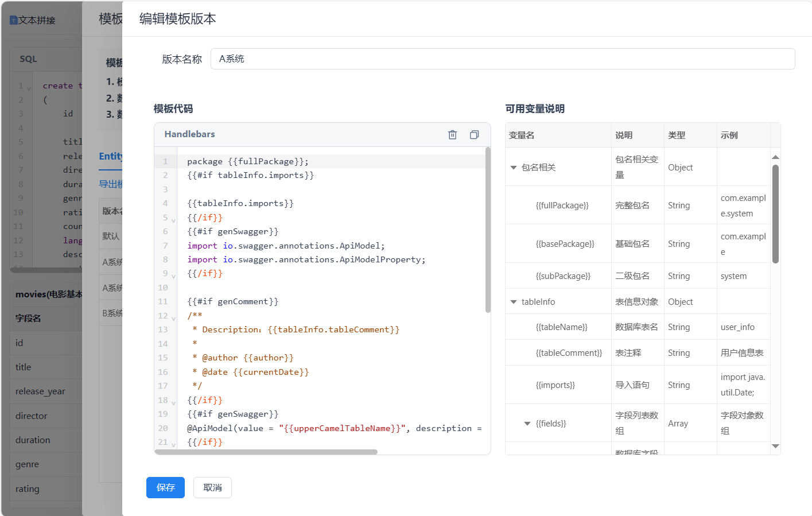Click the variable table scroll-down arrow
This screenshot has width=812, height=516.
click(775, 446)
